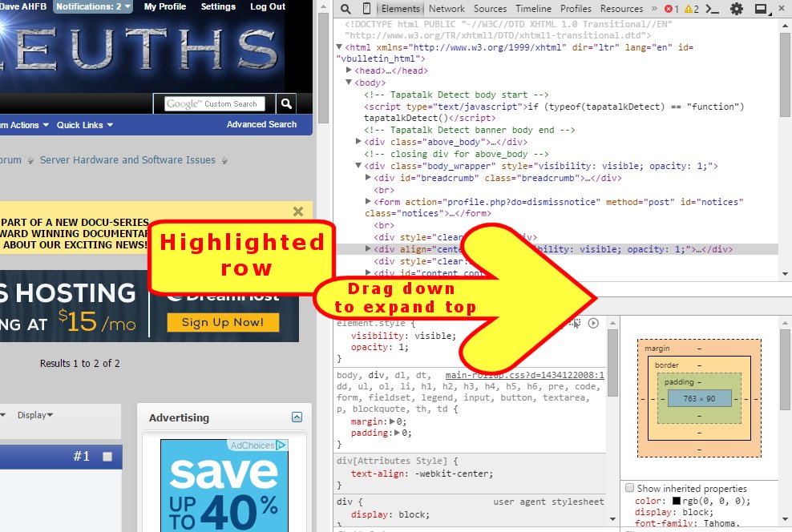Click the black color swatch for color property
The width and height of the screenshot is (792, 532).
pos(677,501)
